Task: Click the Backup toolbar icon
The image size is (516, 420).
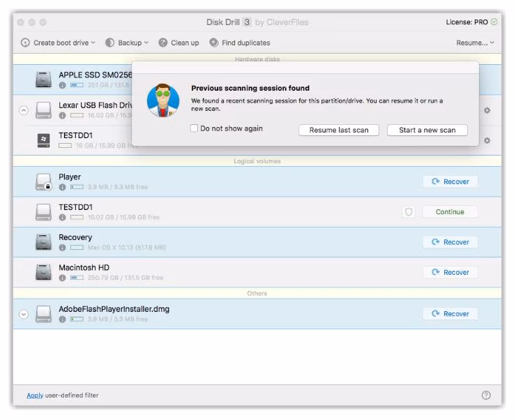Action: pos(110,43)
